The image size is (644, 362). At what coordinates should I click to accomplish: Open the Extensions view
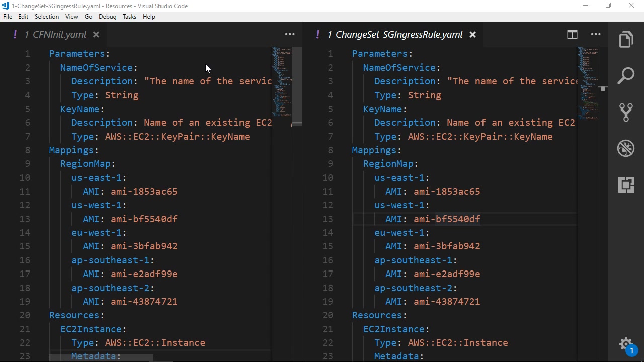[626, 185]
